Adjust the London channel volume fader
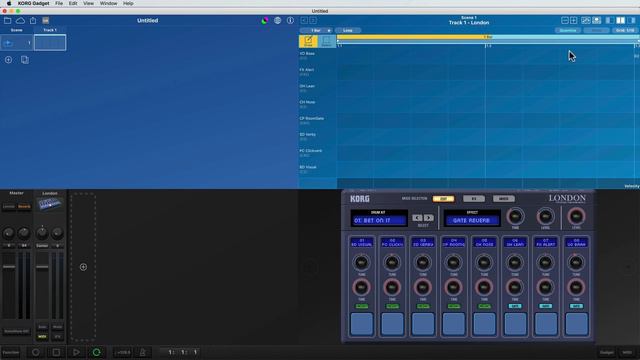Image resolution: width=640 pixels, height=360 pixels. pos(42,267)
